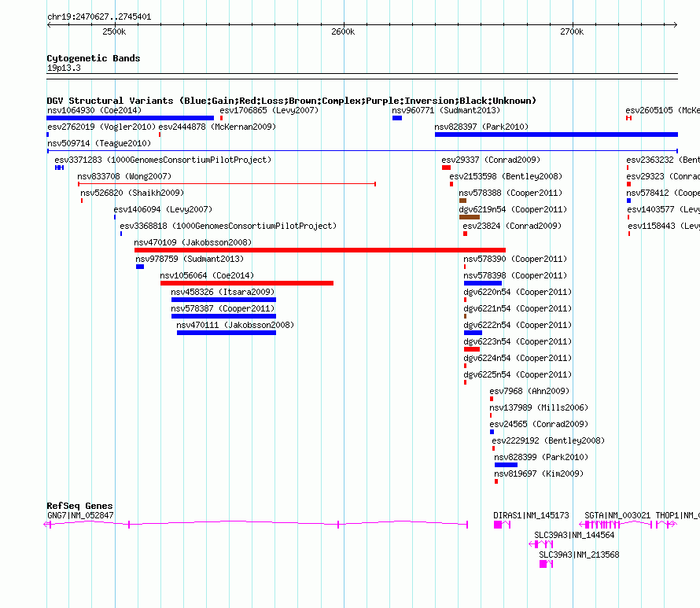The width and height of the screenshot is (700, 608).
Task: Select the esv2363232 variant label
Action: pos(663,160)
